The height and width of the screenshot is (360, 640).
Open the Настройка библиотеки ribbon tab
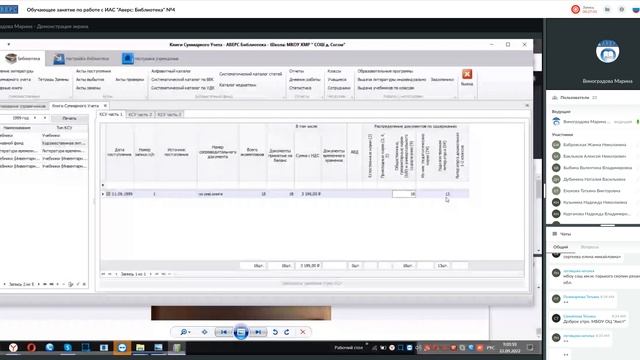tap(81, 59)
